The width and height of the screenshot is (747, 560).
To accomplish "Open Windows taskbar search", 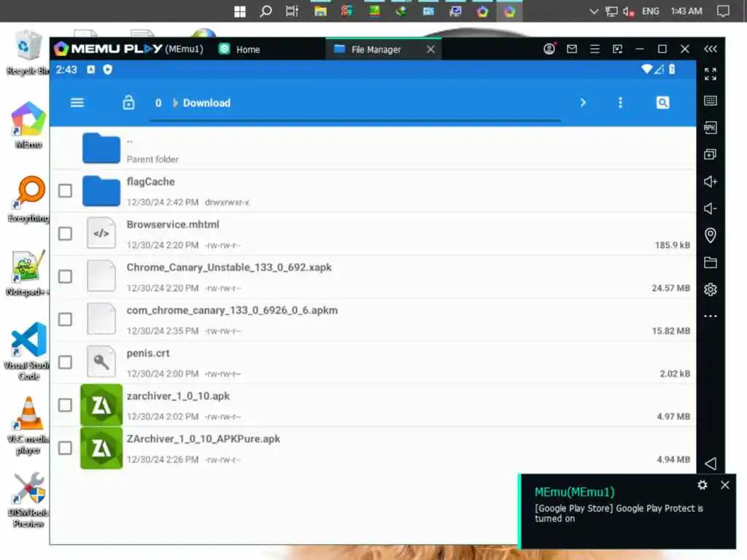I will (x=266, y=11).
